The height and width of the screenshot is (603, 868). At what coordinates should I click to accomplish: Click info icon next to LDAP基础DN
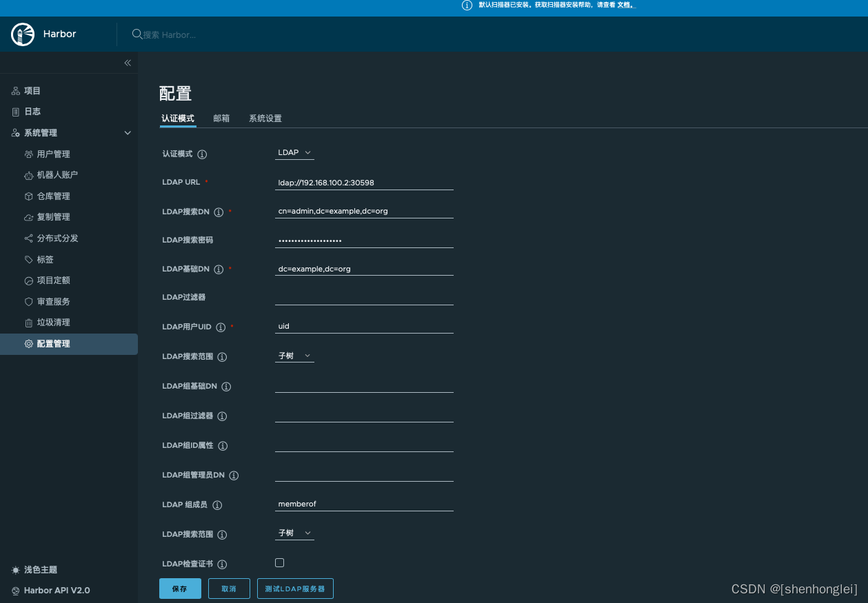(x=219, y=269)
